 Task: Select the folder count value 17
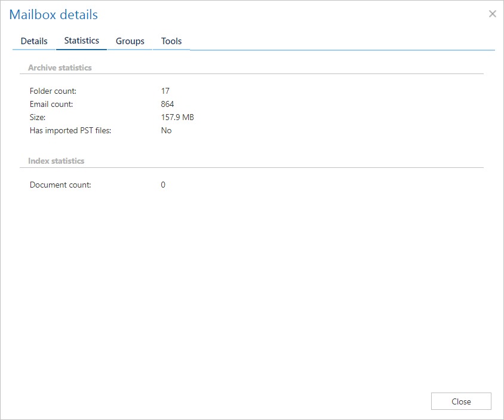165,91
